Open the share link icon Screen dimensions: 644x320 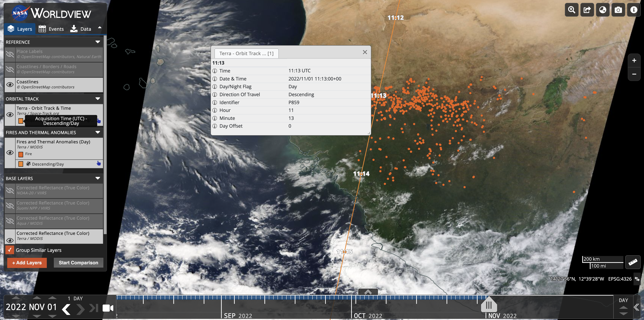tap(587, 10)
